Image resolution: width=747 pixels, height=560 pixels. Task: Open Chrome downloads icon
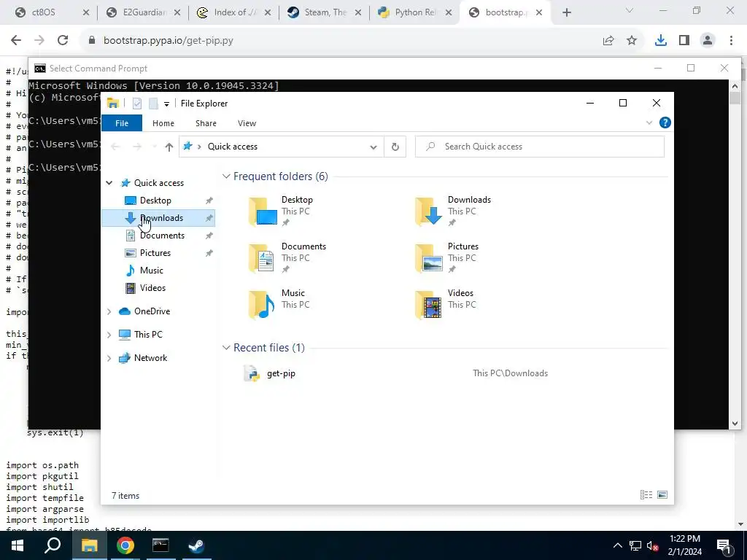661,41
